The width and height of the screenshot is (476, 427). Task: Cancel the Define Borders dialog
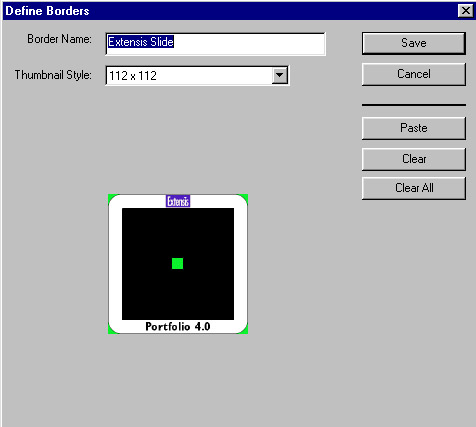click(x=414, y=74)
